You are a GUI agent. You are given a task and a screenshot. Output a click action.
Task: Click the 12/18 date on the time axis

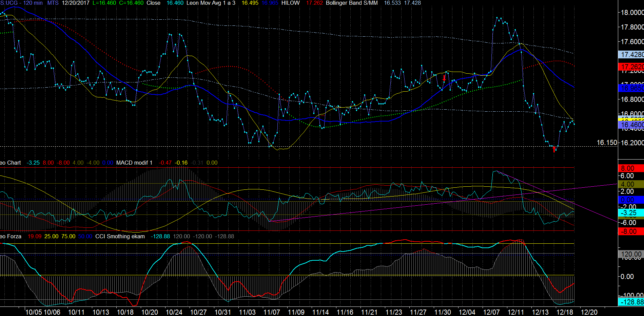point(565,312)
